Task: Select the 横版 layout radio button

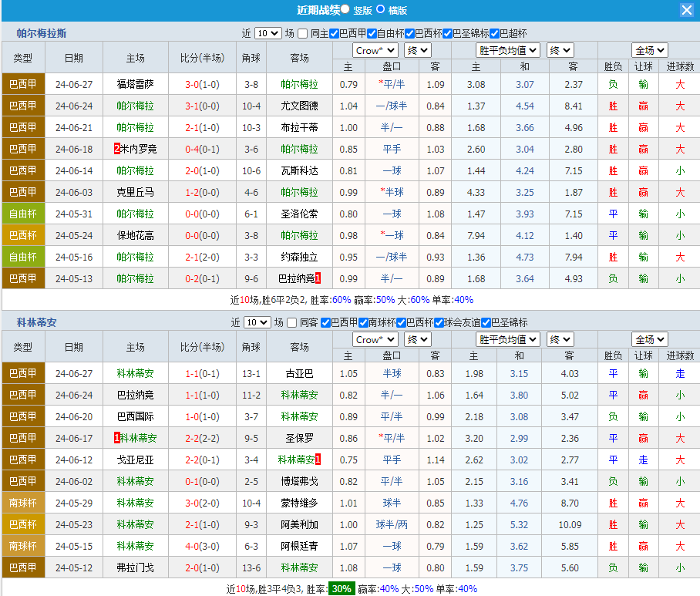Action: [380, 9]
